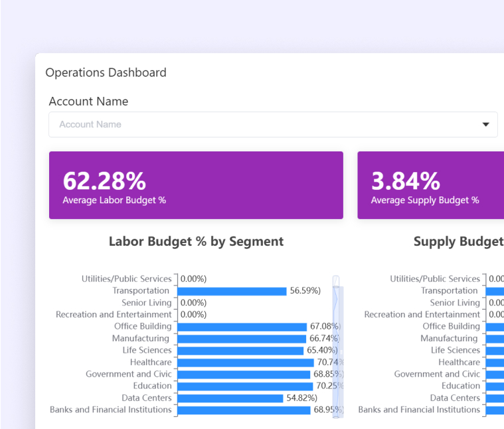Click the 56.59% Transportation value label
504x429 pixels.
(305, 290)
